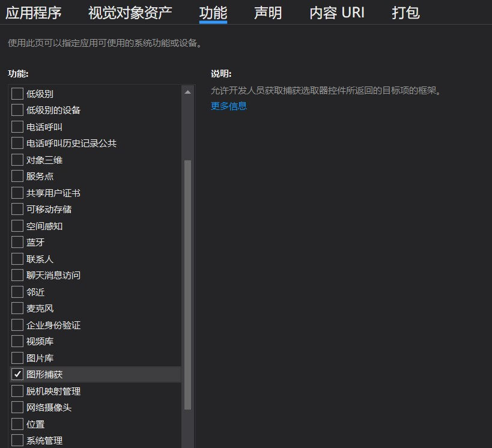Tick the 视频库 checkbox
The height and width of the screenshot is (448, 492).
(17, 341)
